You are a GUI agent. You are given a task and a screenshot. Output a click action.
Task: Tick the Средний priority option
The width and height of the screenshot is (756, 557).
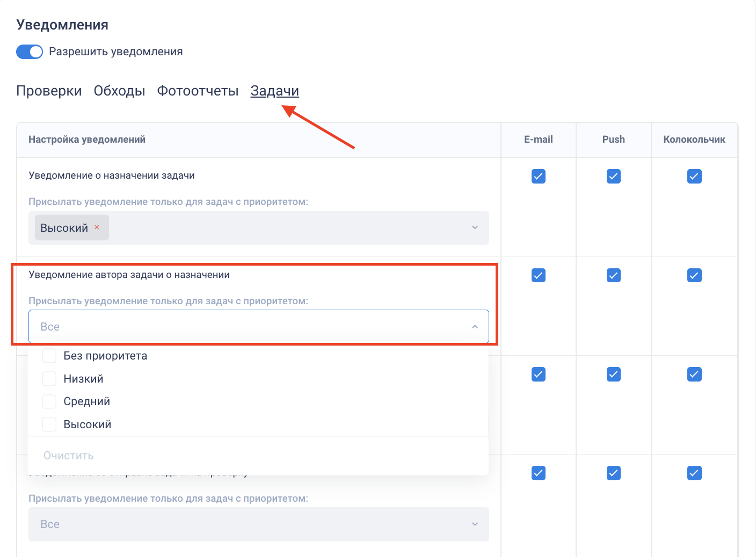point(49,401)
